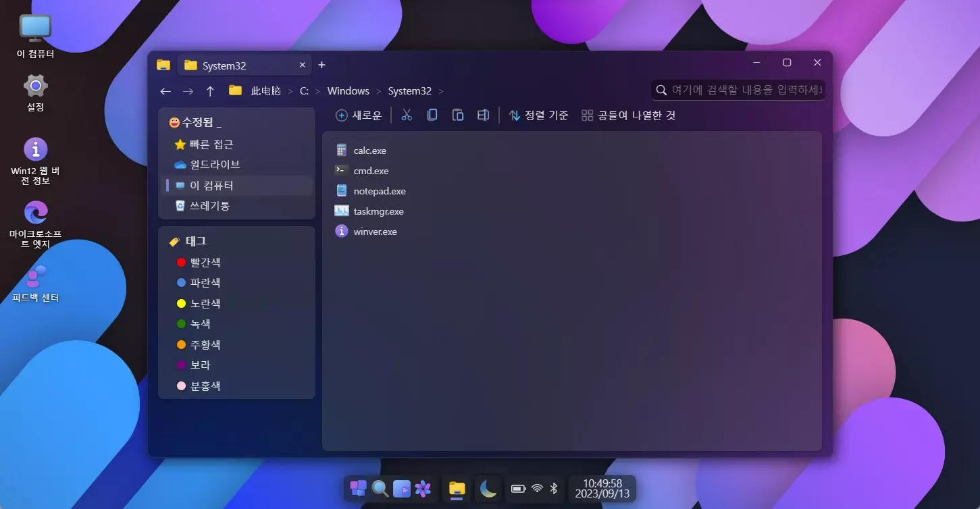Open 쓰레기통 in sidebar
This screenshot has width=980, height=509.
tap(236, 205)
